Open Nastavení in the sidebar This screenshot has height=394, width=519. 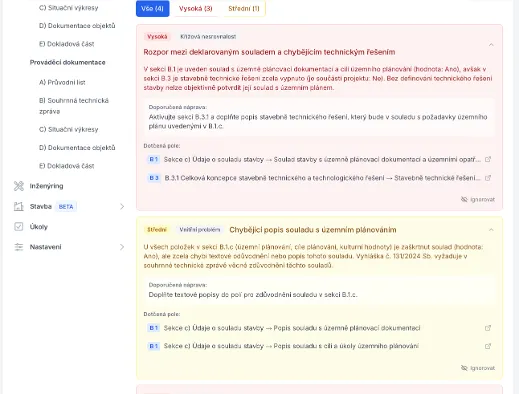(45, 247)
